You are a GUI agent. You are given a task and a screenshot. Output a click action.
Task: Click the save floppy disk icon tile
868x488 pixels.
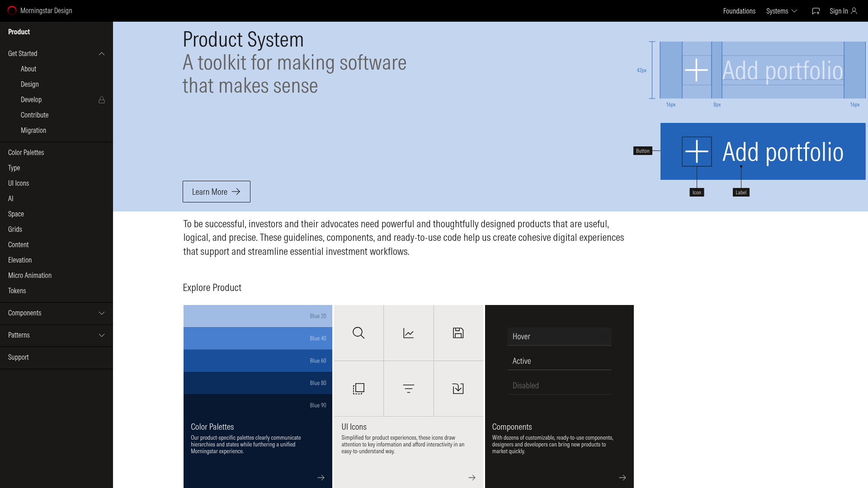click(x=458, y=333)
